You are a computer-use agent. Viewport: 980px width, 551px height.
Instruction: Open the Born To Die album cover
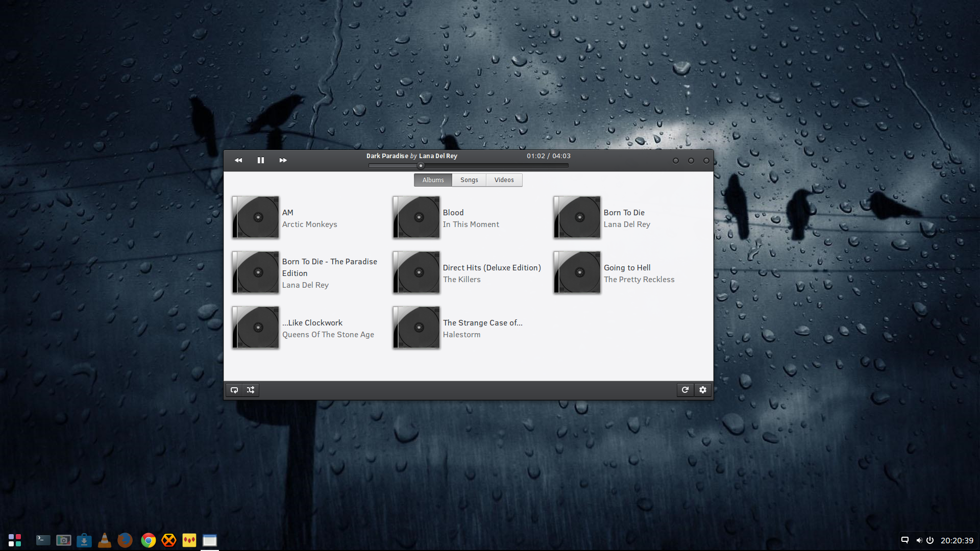coord(577,217)
